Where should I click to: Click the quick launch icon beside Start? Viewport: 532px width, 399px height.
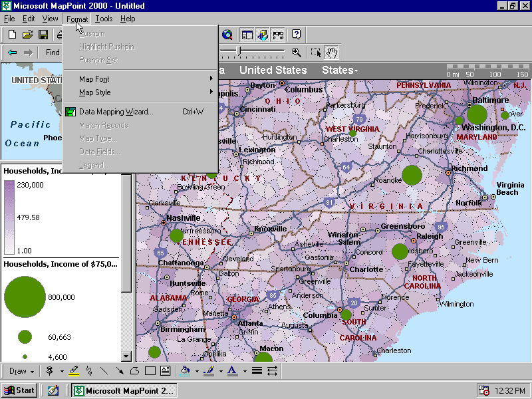pos(53,390)
